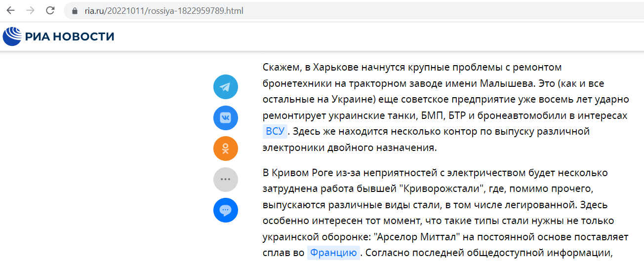Screen dimensions: 644x261
Task: Share the article via Telegram
Action: pyautogui.click(x=226, y=87)
